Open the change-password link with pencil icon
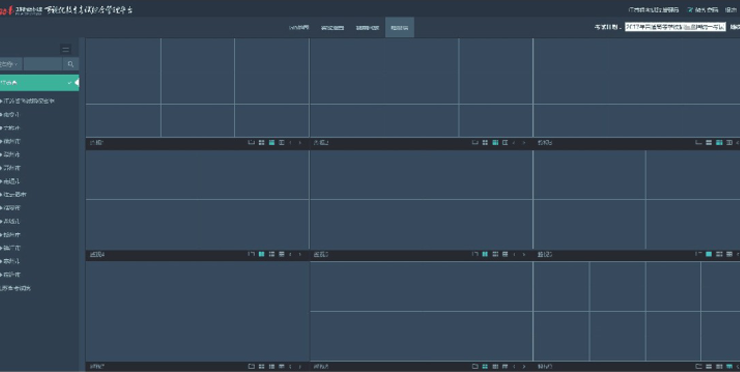 702,10
